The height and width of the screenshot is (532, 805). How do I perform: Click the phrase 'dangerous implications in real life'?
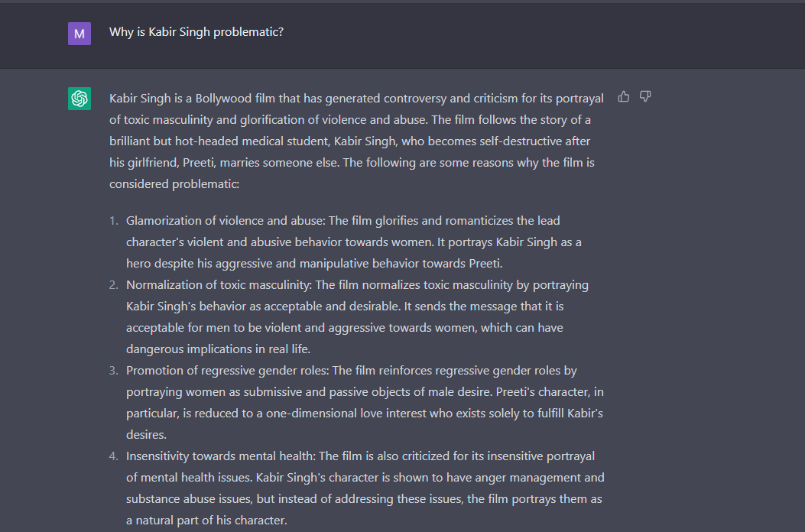218,349
